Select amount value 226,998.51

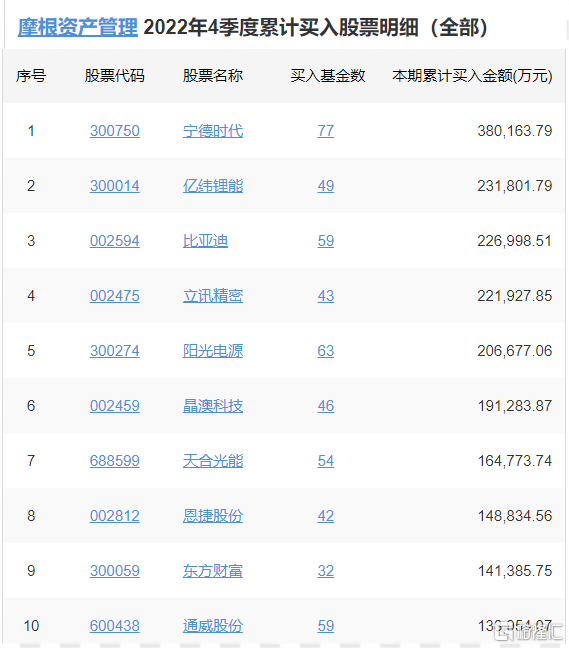click(x=515, y=241)
